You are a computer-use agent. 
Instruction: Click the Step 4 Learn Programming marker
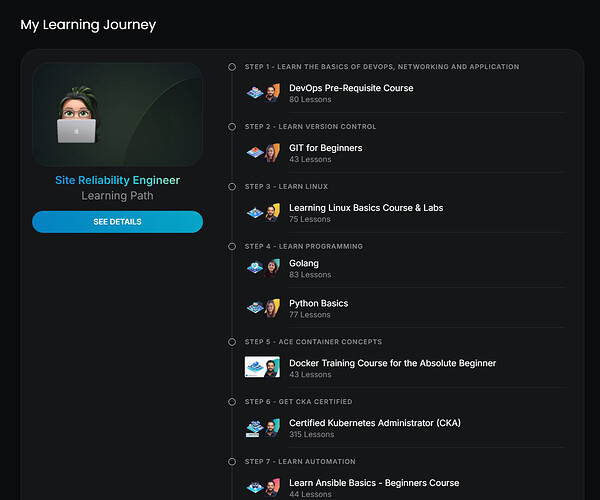232,246
